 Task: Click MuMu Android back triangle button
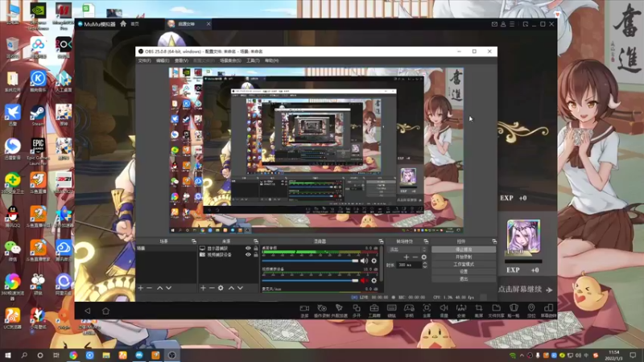point(88,311)
